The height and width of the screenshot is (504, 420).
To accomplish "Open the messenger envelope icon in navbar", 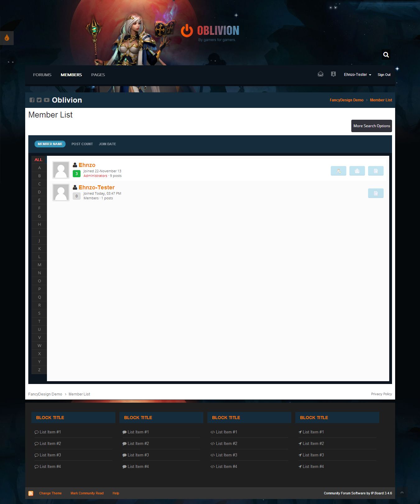I will (x=320, y=74).
